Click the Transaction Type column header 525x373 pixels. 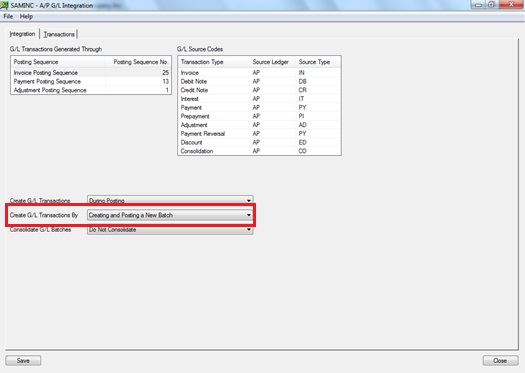214,62
